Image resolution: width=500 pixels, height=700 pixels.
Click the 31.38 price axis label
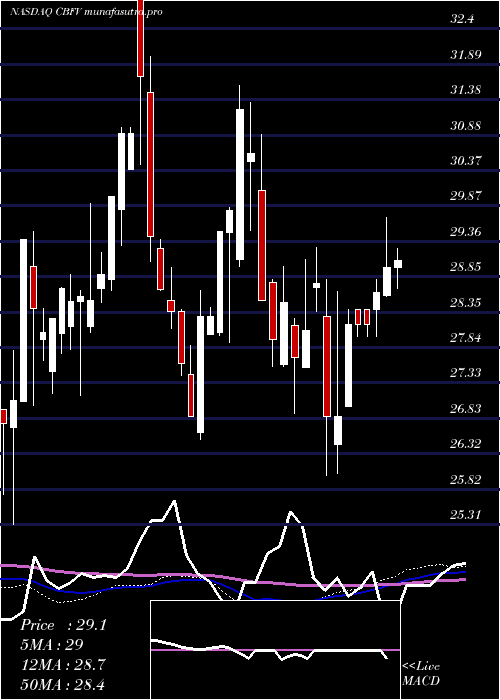pos(465,90)
